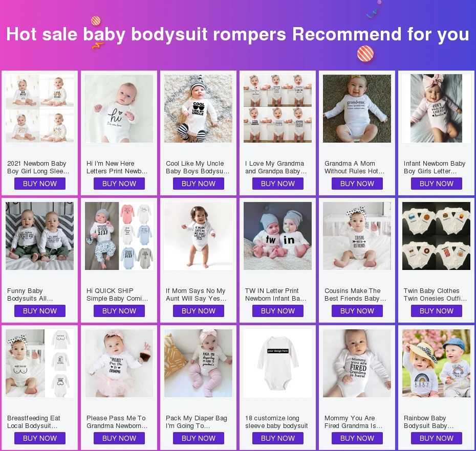
Task: Open the Mommy You Are Fired photo
Action: [357, 363]
